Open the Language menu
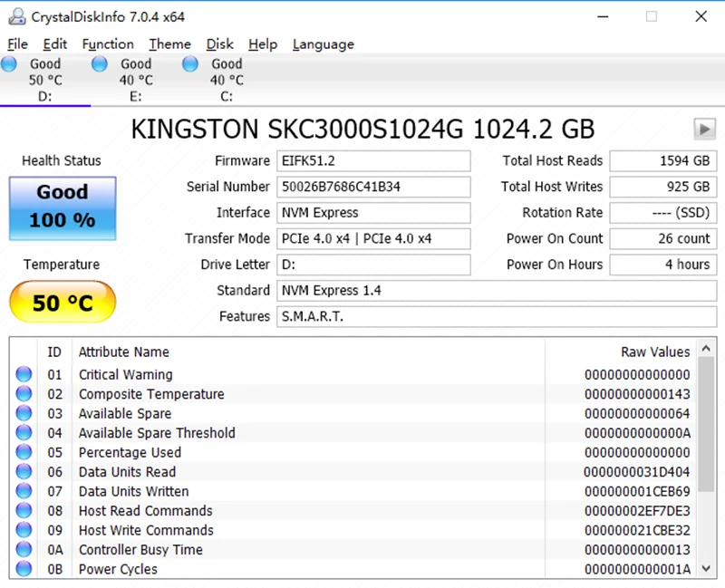This screenshot has width=725, height=588. tap(323, 43)
